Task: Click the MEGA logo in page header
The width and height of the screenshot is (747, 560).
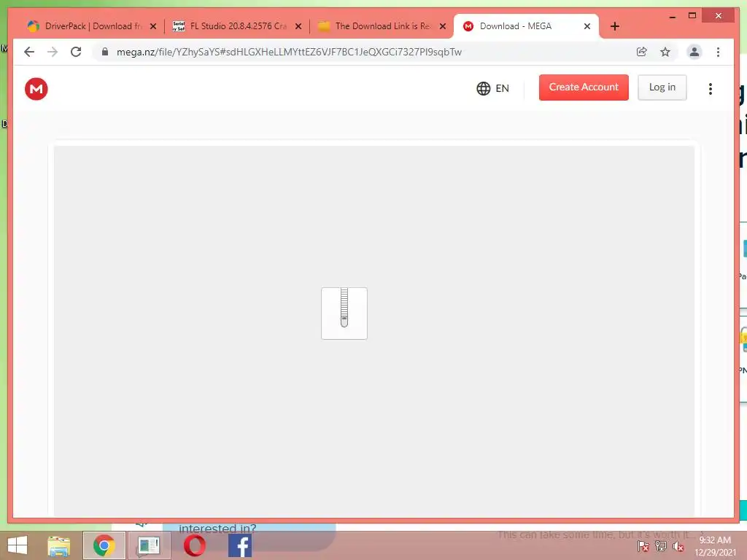Action: click(36, 88)
